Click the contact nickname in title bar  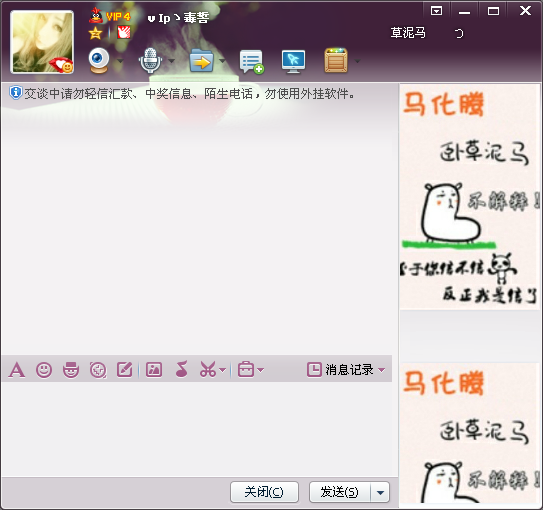point(178,18)
